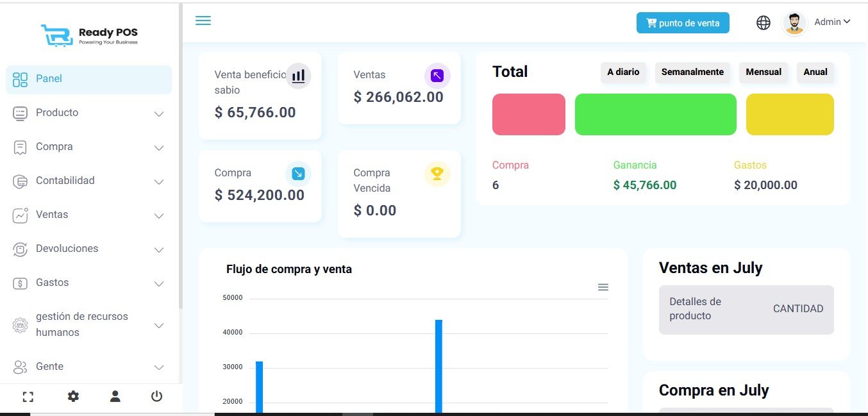
Task: Select the globe language icon in the header
Action: 763,22
